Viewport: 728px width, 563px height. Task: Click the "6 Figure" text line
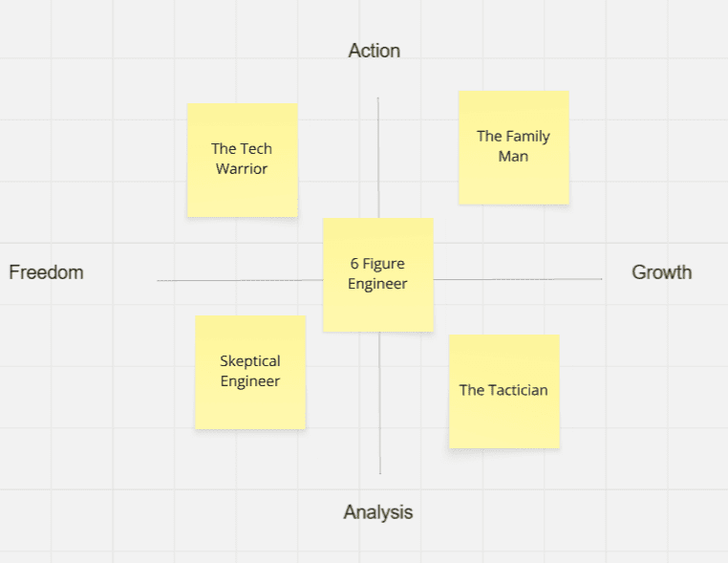[x=377, y=264]
